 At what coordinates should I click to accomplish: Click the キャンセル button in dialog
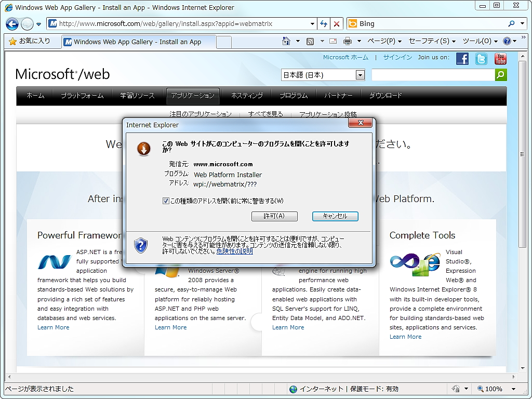(x=335, y=216)
